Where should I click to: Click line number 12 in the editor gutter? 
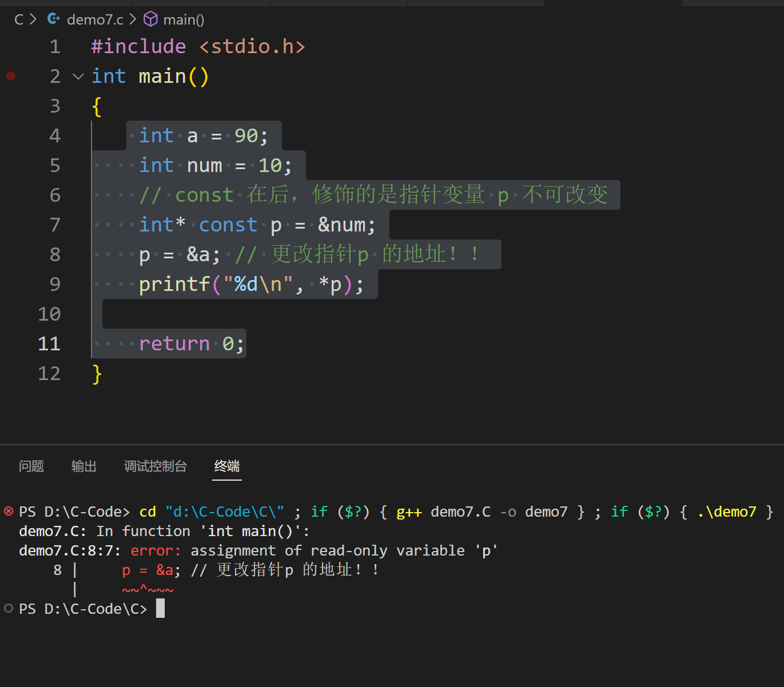49,373
